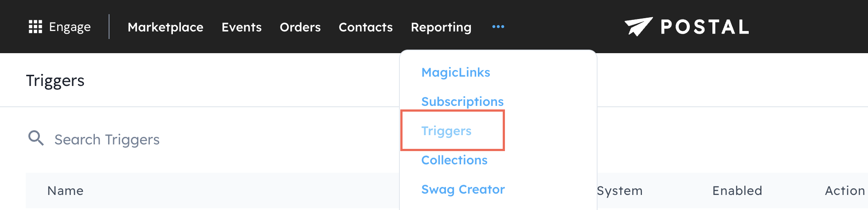The width and height of the screenshot is (868, 210).
Task: Open Subscriptions from the dropdown menu
Action: (x=462, y=101)
